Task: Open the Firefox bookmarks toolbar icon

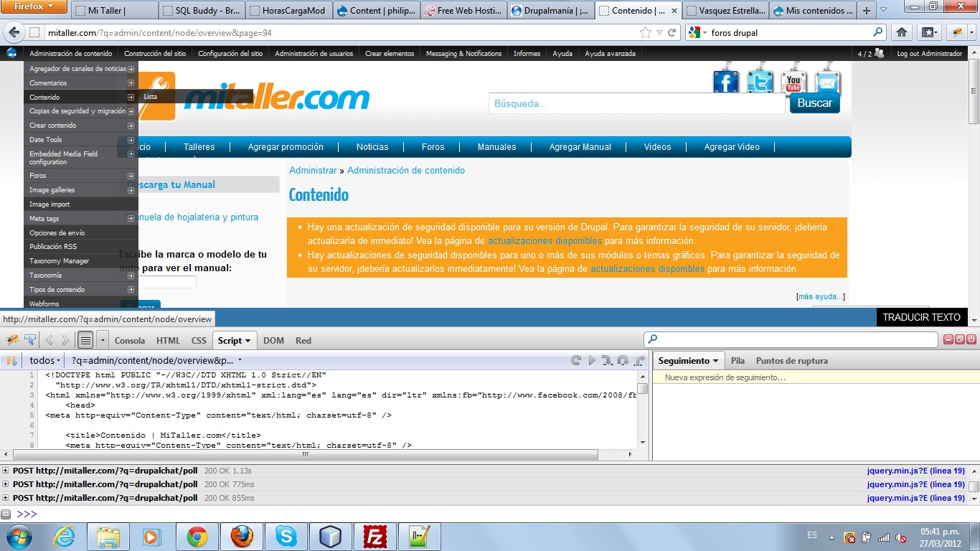Action: [929, 32]
